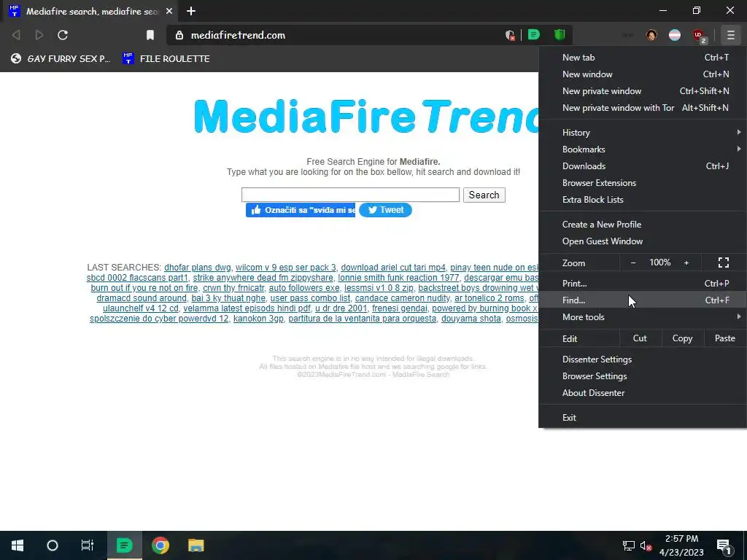This screenshot has width=747, height=560.
Task: Open Browser Settings
Action: [643, 376]
